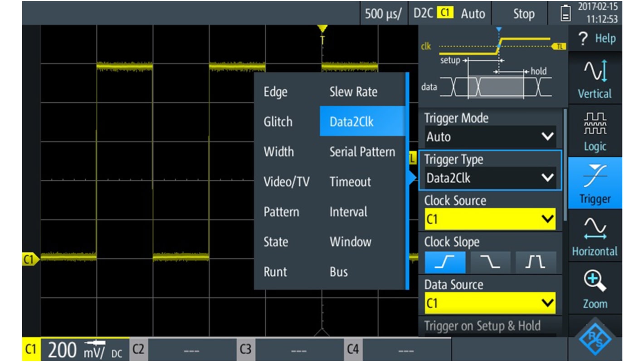Open the Trigger Mode Auto dropdown
Image resolution: width=644 pixels, height=362 pixels.
[490, 137]
